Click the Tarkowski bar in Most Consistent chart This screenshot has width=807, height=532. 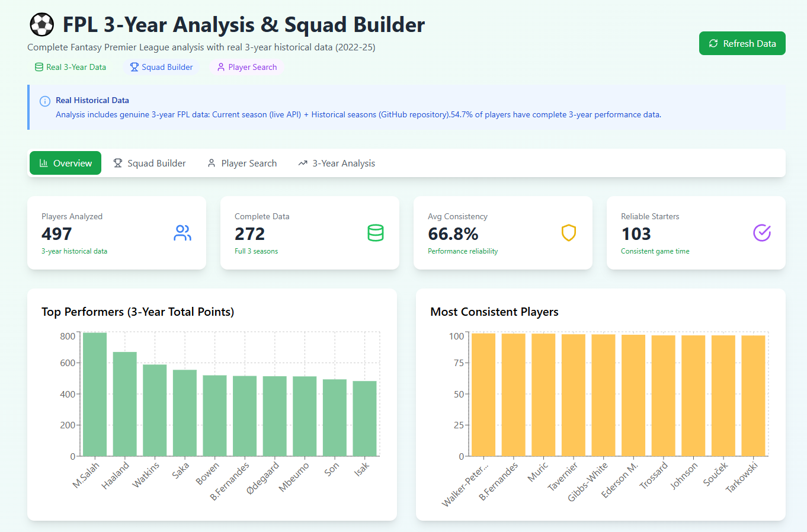(x=753, y=396)
